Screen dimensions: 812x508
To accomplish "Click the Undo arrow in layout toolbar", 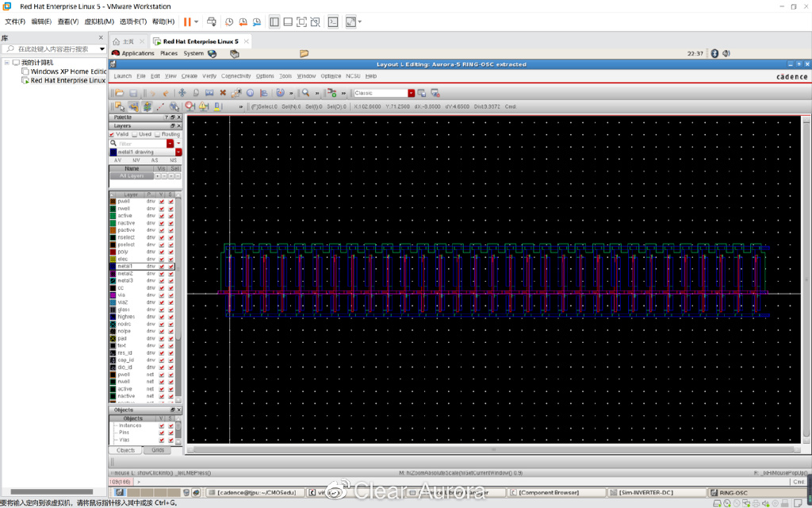I will point(152,94).
